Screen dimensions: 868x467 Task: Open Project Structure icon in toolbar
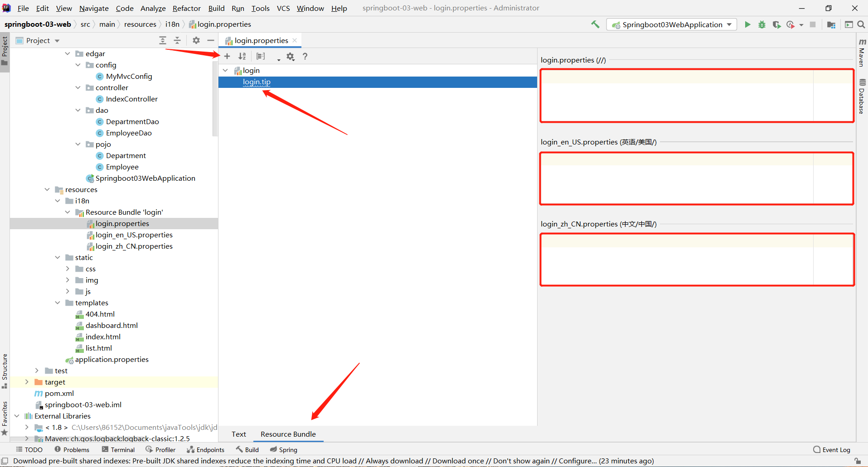[x=831, y=24]
